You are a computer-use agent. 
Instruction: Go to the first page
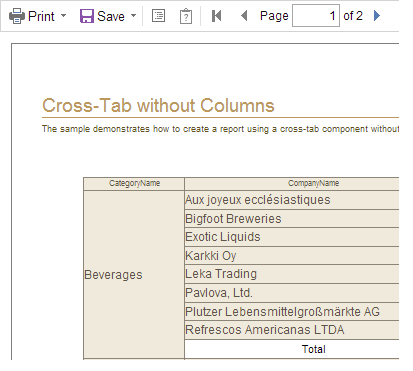[x=217, y=16]
